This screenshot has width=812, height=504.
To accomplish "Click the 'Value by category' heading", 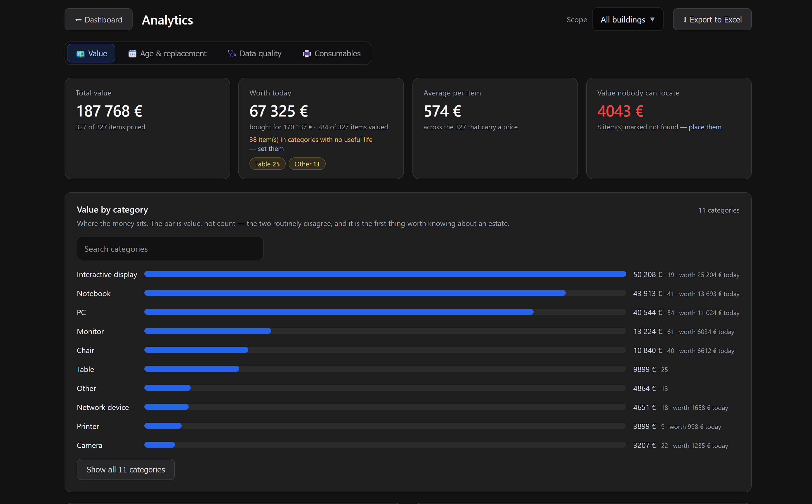I will [x=112, y=210].
